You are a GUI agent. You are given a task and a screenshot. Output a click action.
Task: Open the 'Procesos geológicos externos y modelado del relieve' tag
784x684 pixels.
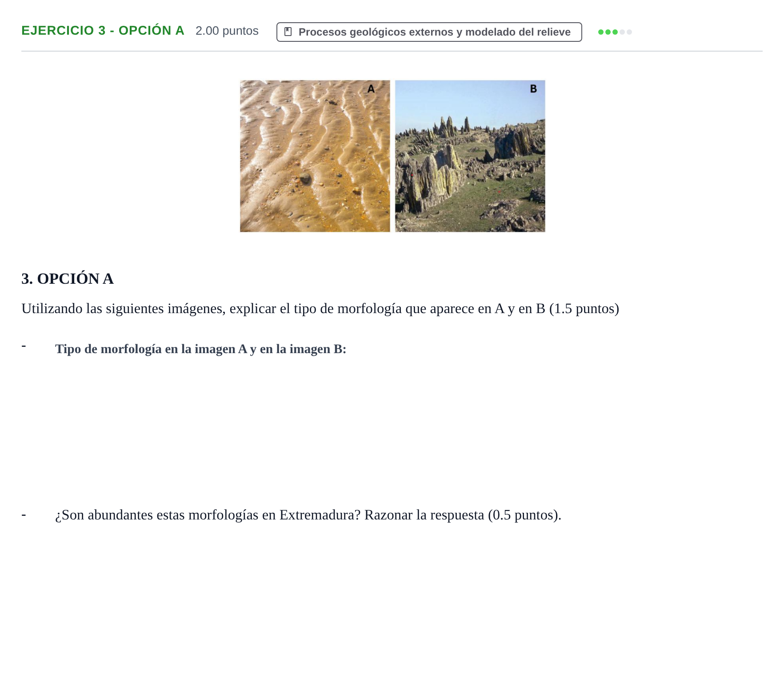[429, 32]
